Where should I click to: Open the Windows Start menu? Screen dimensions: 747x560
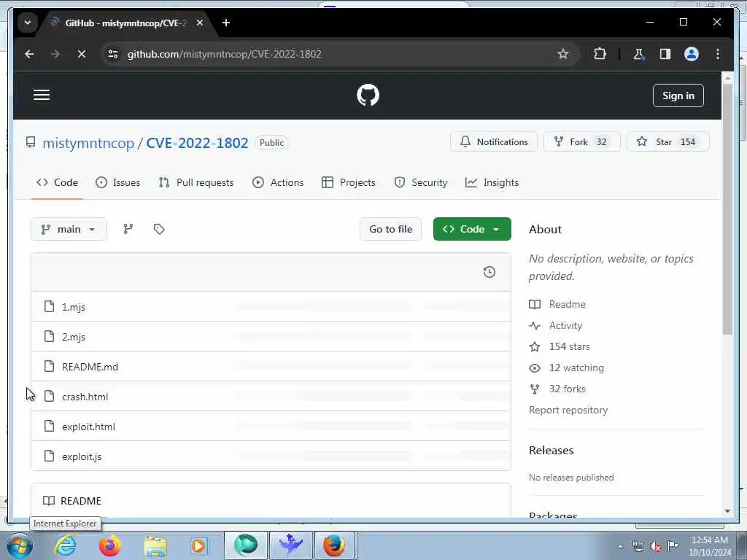click(20, 545)
